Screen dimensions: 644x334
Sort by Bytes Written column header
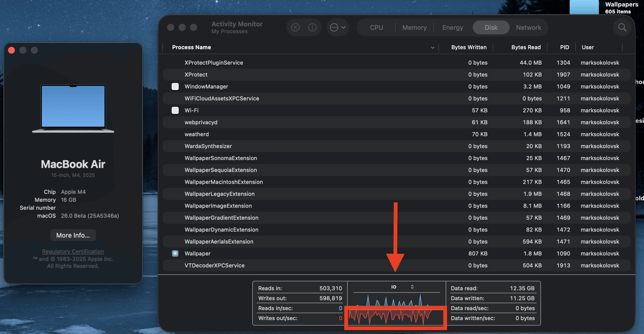(468, 47)
